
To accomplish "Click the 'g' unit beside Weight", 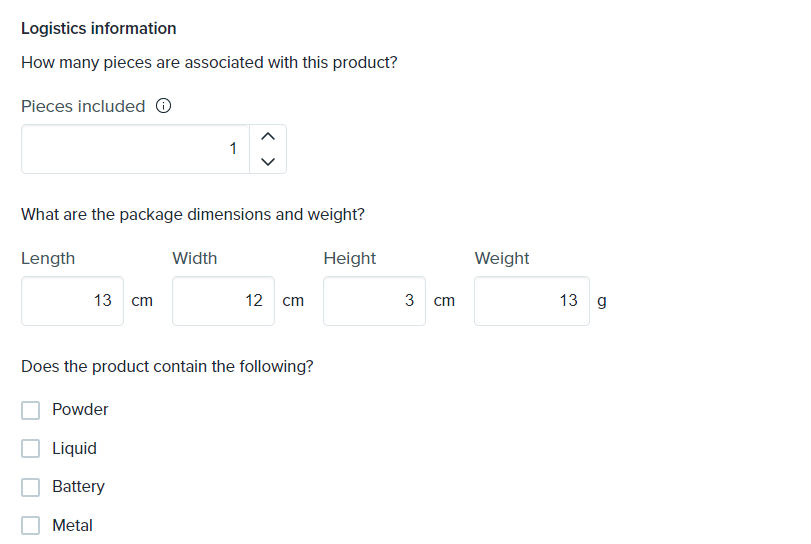I will point(602,301).
